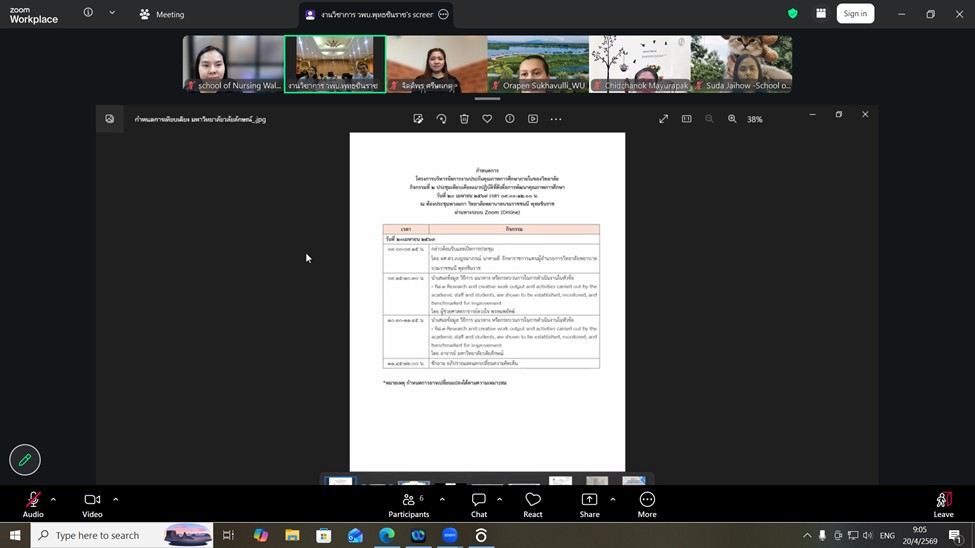Click the green encryption shield icon

pyautogui.click(x=793, y=14)
